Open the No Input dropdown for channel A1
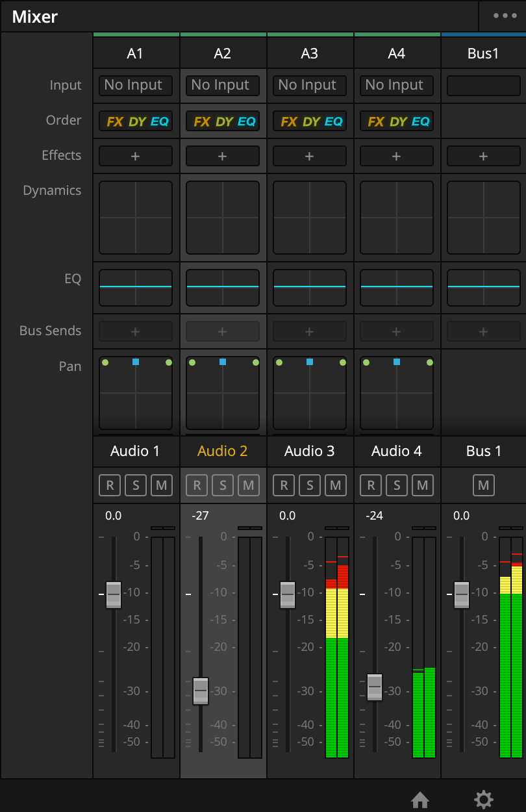 click(x=135, y=85)
